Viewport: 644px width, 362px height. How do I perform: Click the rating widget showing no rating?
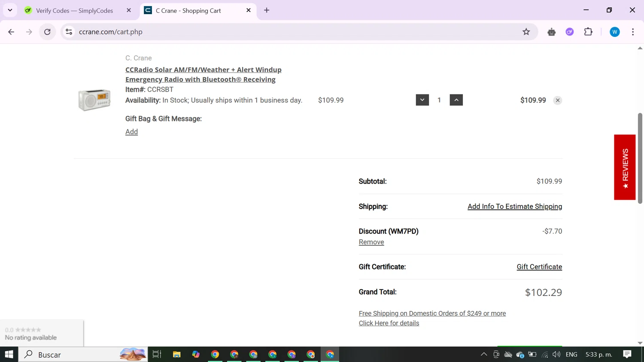pos(42,333)
